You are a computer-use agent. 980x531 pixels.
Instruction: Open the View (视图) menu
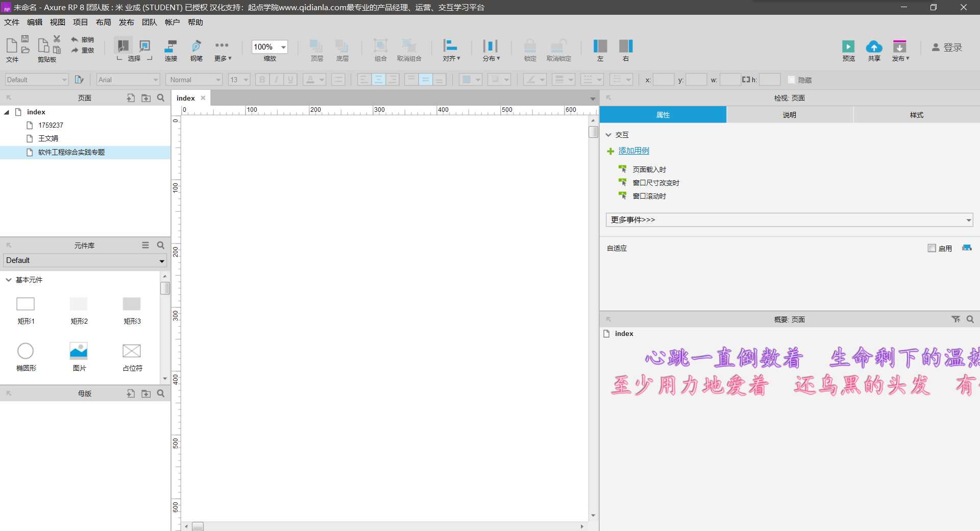tap(58, 22)
